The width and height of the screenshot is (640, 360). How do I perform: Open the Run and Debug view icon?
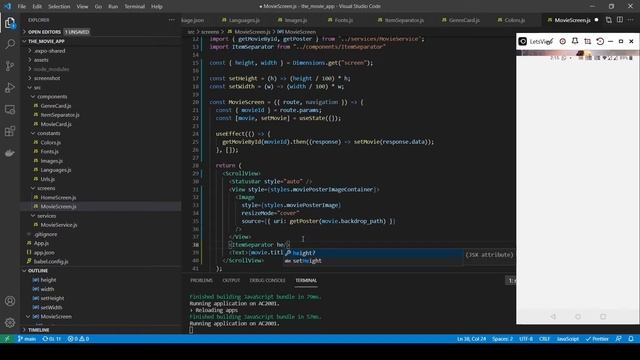10,87
